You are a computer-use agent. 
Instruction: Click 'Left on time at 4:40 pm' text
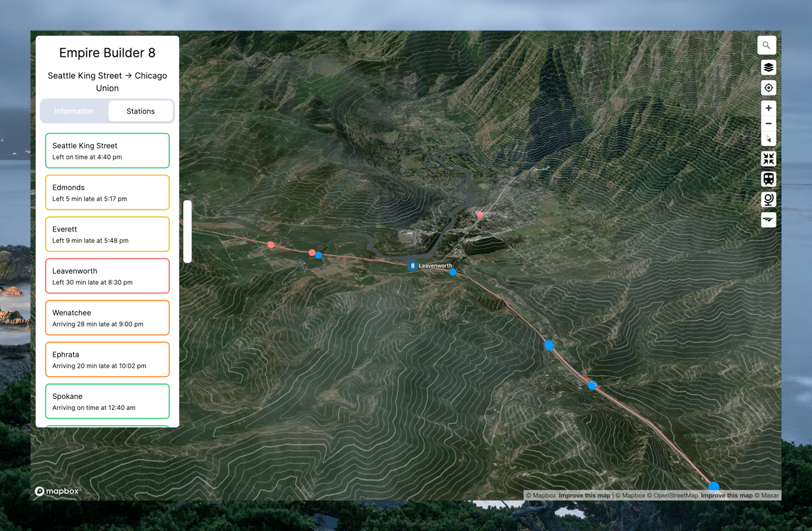click(x=87, y=157)
